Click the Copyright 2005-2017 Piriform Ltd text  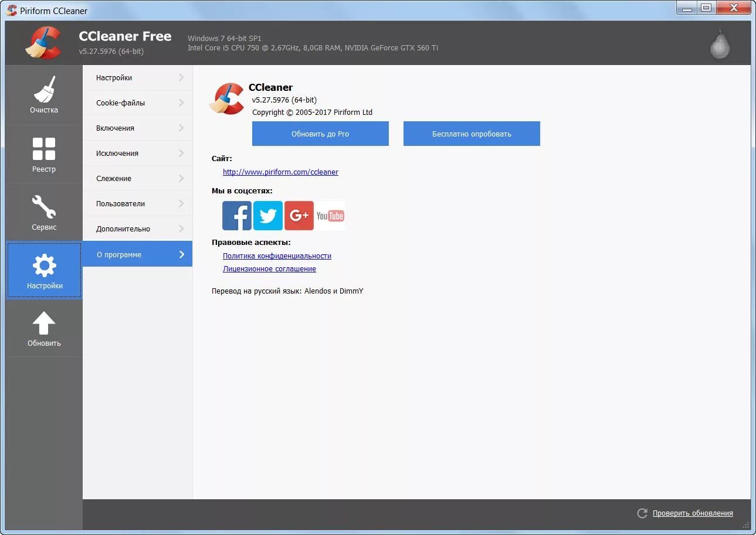312,112
